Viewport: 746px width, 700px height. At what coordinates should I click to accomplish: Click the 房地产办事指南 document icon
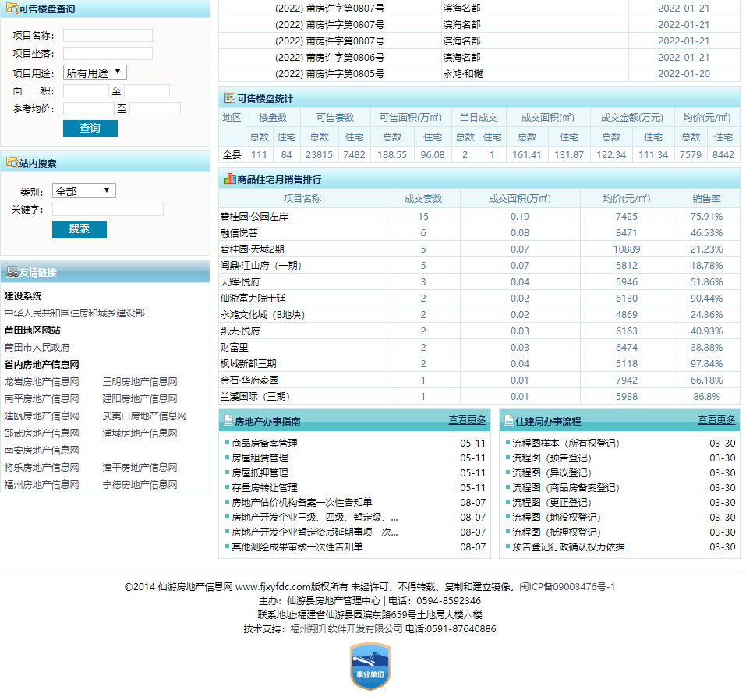click(228, 421)
